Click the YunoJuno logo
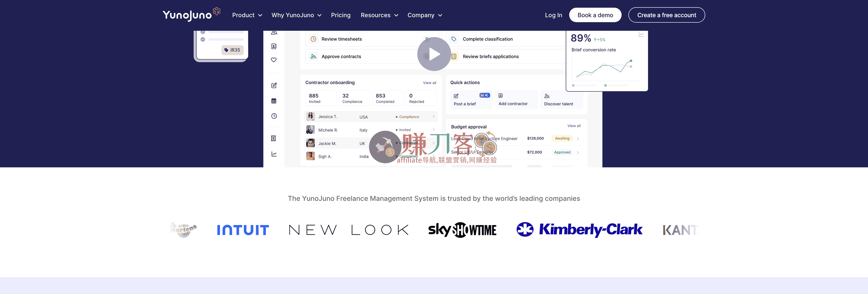 pyautogui.click(x=191, y=14)
